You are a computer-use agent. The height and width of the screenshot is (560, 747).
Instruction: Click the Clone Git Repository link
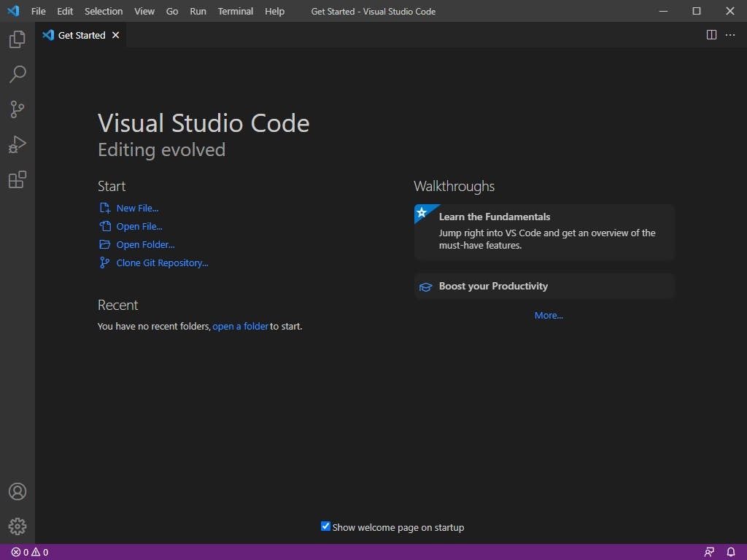tap(160, 262)
